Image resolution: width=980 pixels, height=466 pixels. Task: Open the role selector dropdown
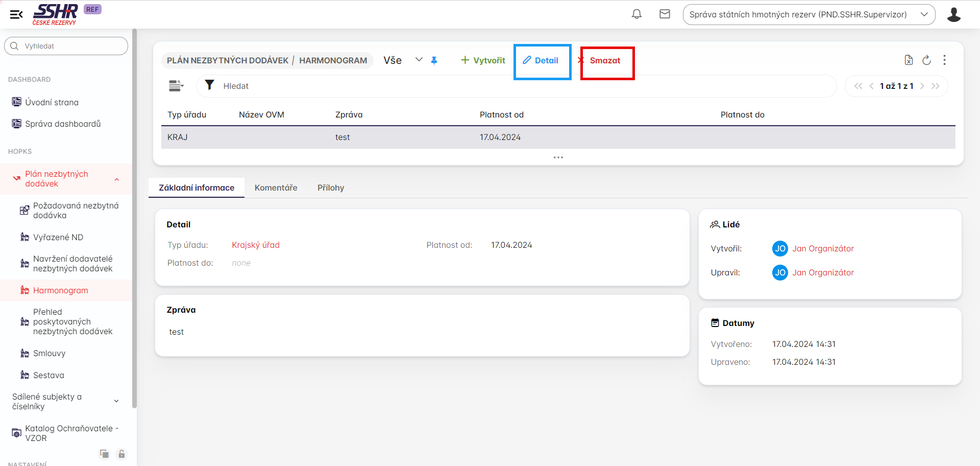tap(808, 14)
